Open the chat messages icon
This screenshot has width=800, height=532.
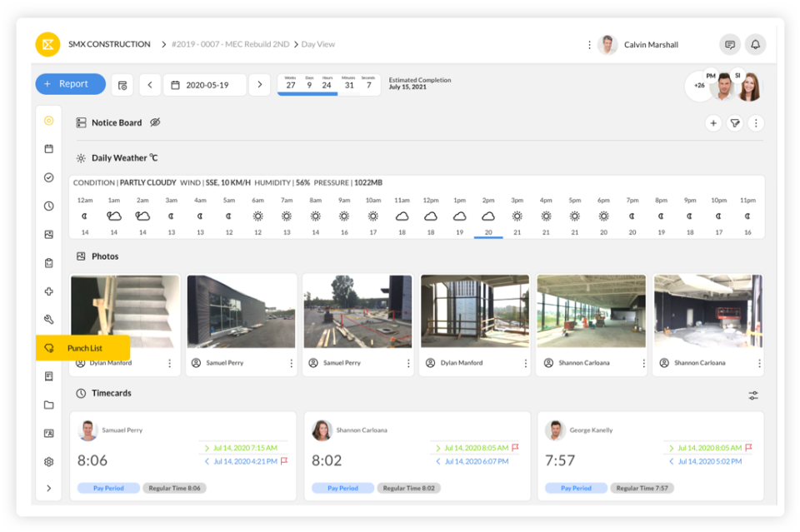pyautogui.click(x=729, y=44)
